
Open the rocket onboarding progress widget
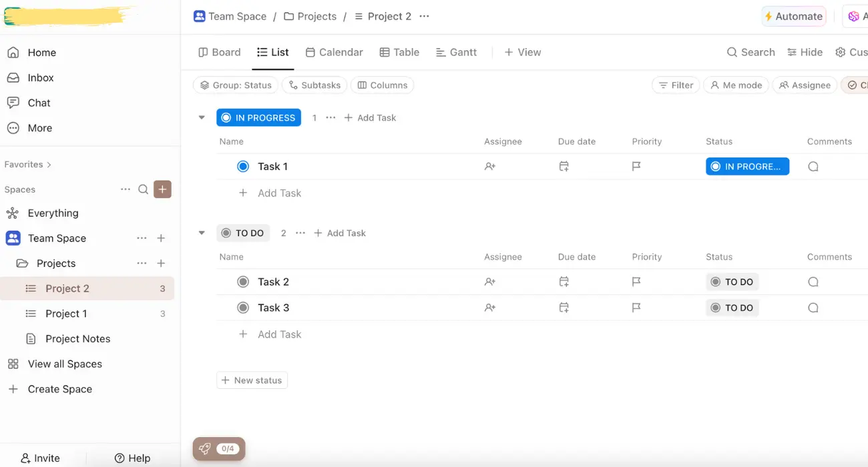coord(219,449)
